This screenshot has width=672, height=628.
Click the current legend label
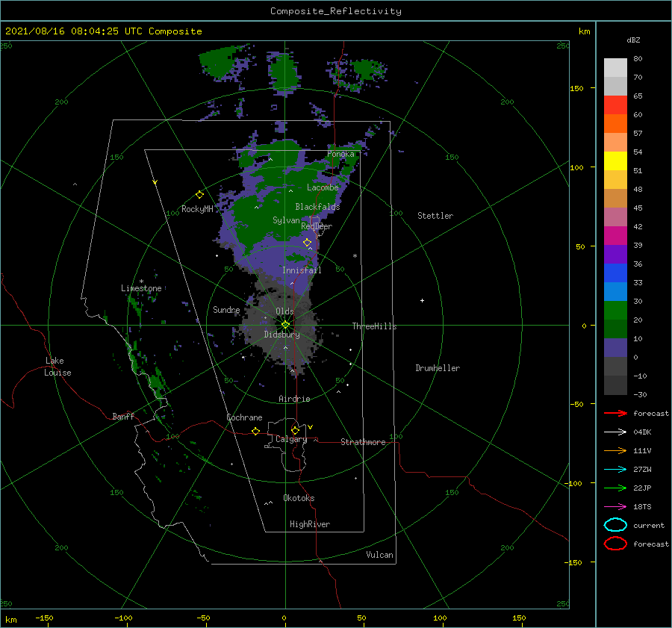tap(649, 525)
